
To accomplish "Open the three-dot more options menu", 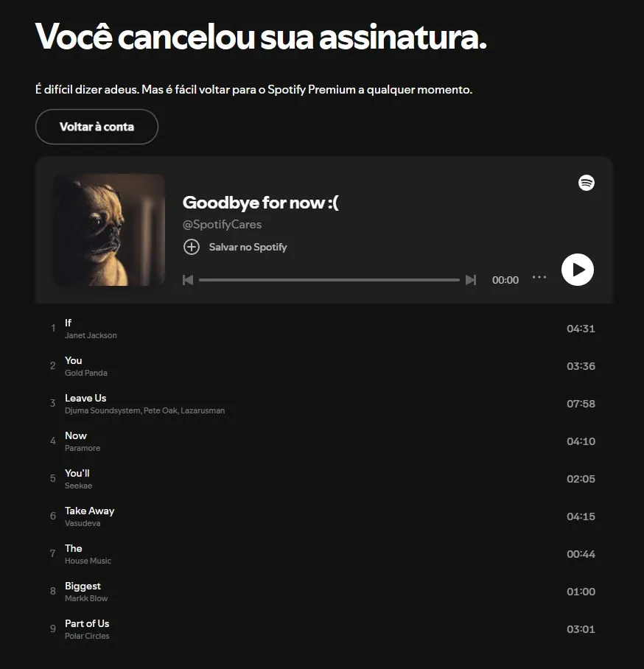I will (539, 277).
